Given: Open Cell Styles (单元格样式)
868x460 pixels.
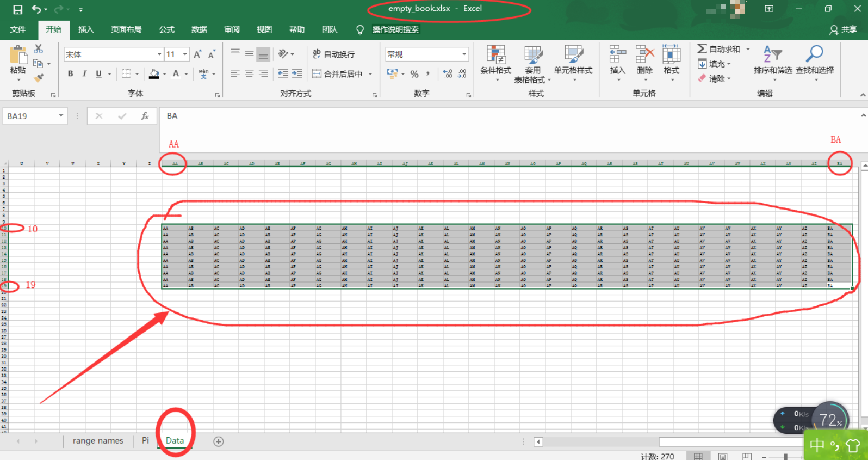Looking at the screenshot, I should click(x=573, y=64).
